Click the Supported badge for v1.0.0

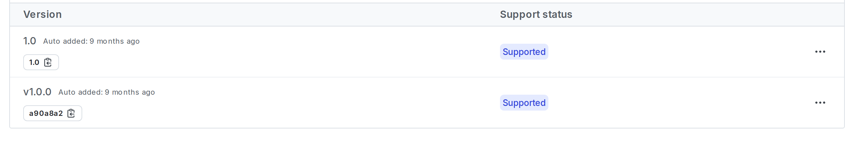524,103
